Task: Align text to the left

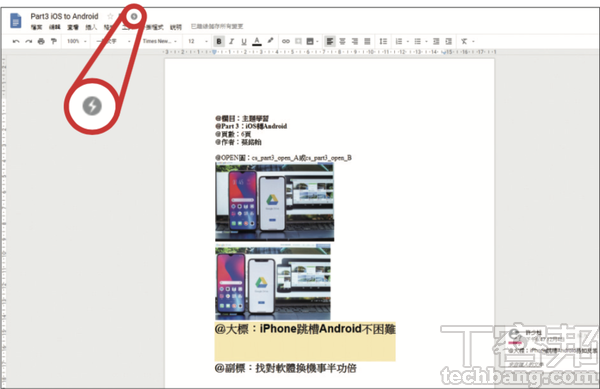Action: click(329, 41)
